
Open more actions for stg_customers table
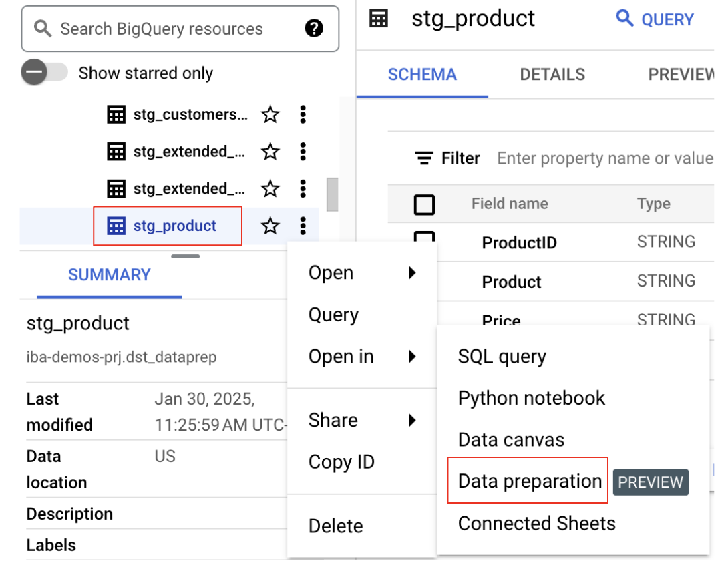[x=303, y=115]
